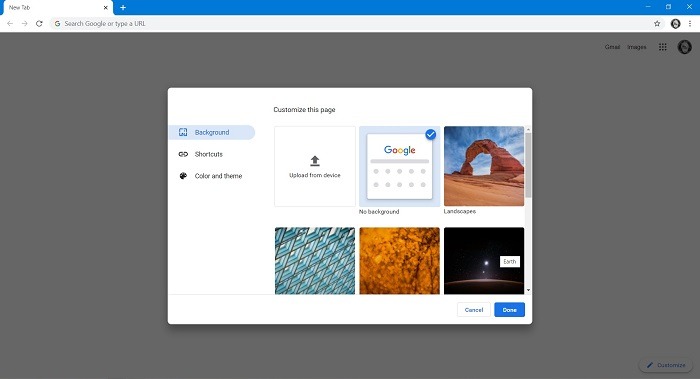The width and height of the screenshot is (700, 379).
Task: Click the Landscapes label text
Action: point(460,212)
